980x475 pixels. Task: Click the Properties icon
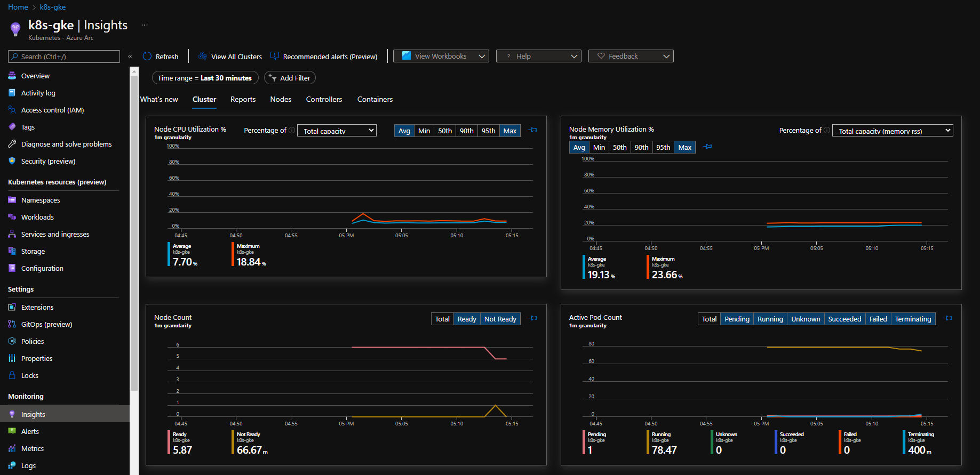12,358
